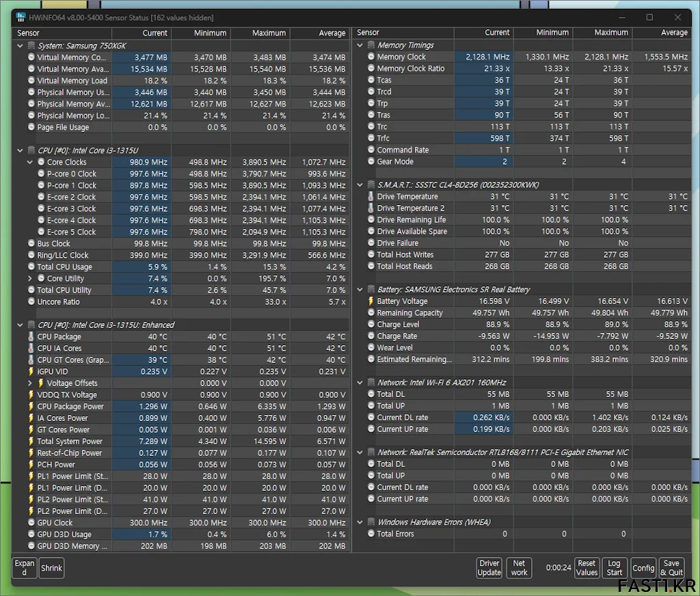Select the Estimated Remaining... row
700x596 pixels.
(522, 360)
